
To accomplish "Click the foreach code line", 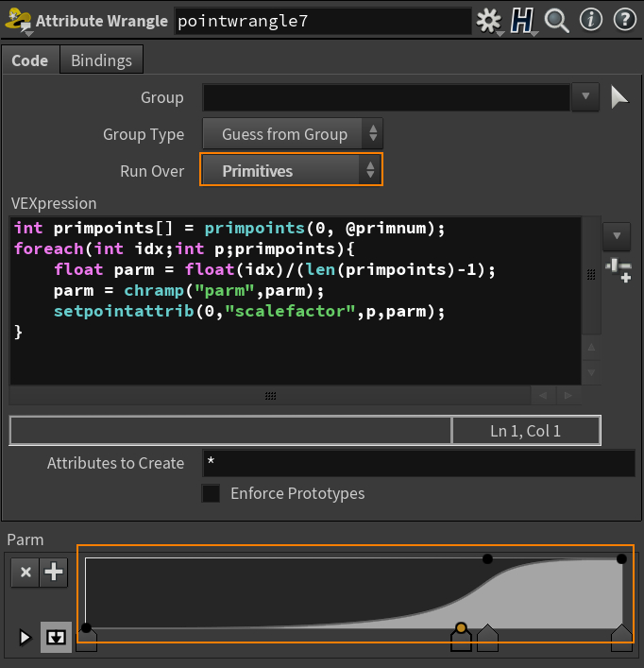I will (x=184, y=248).
